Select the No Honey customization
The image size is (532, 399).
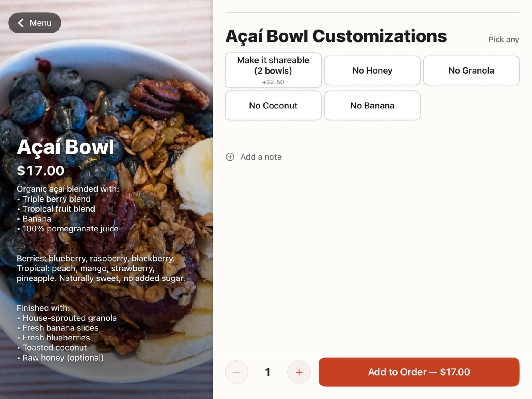pyautogui.click(x=372, y=70)
